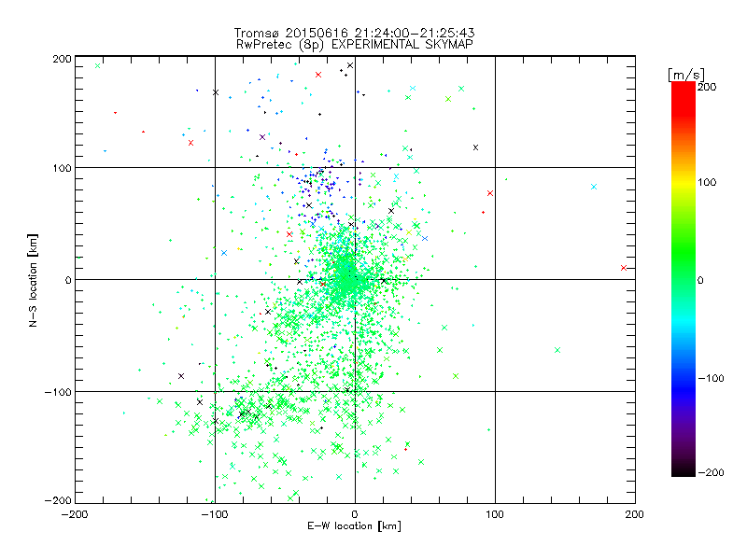Click the x-axis tick label '-200'
The height and width of the screenshot is (560, 747).
(x=75, y=514)
